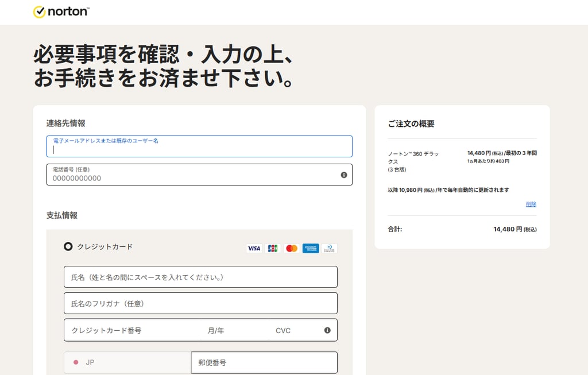Click the 削除 link in order summary
This screenshot has height=375, width=588.
pyautogui.click(x=531, y=204)
